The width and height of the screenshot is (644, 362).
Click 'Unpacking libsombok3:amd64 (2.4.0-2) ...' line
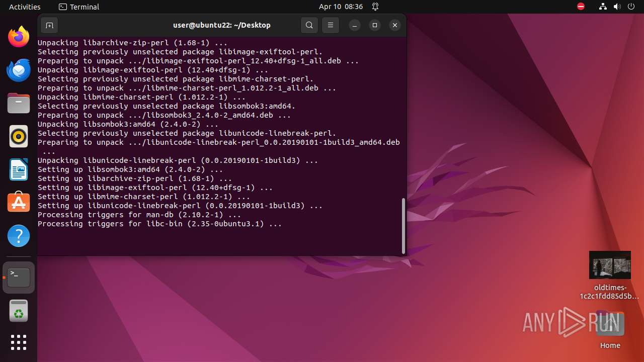(128, 124)
